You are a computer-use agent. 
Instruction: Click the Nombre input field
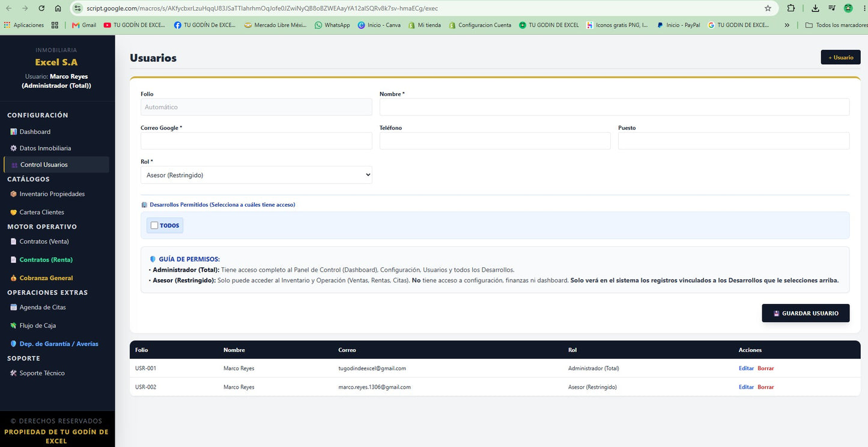point(615,107)
